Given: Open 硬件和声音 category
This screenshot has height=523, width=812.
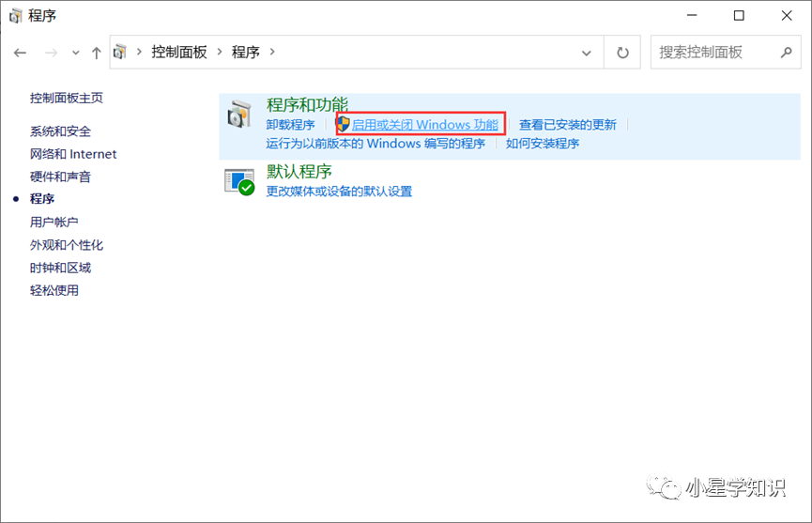Looking at the screenshot, I should click(x=60, y=177).
